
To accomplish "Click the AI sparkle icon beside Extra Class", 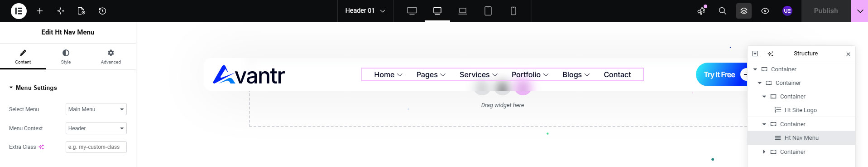I will pos(41,147).
